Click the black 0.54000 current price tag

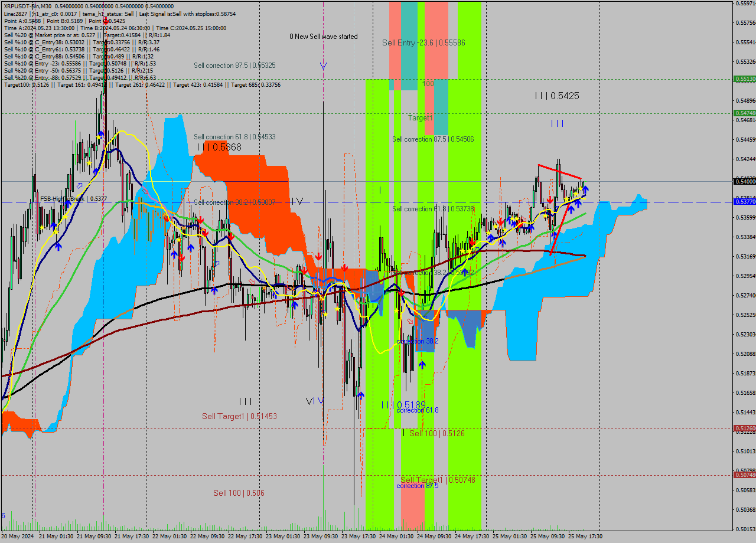click(x=744, y=181)
